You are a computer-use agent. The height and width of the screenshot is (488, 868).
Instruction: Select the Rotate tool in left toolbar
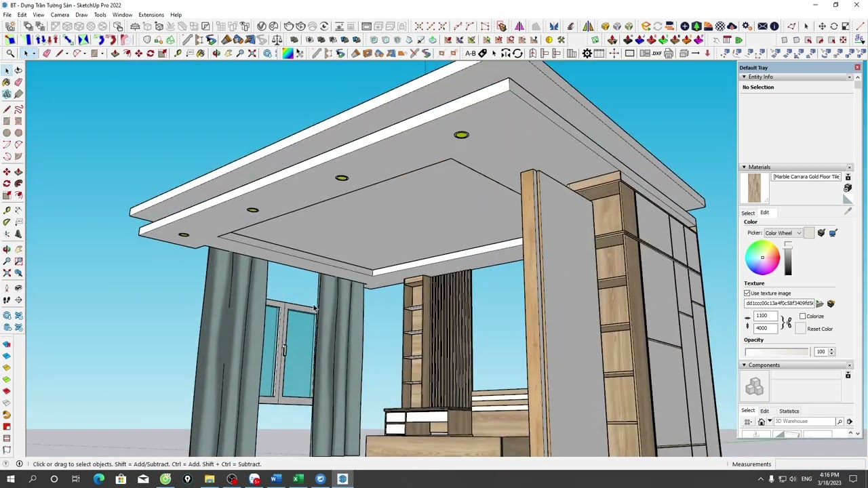click(7, 184)
